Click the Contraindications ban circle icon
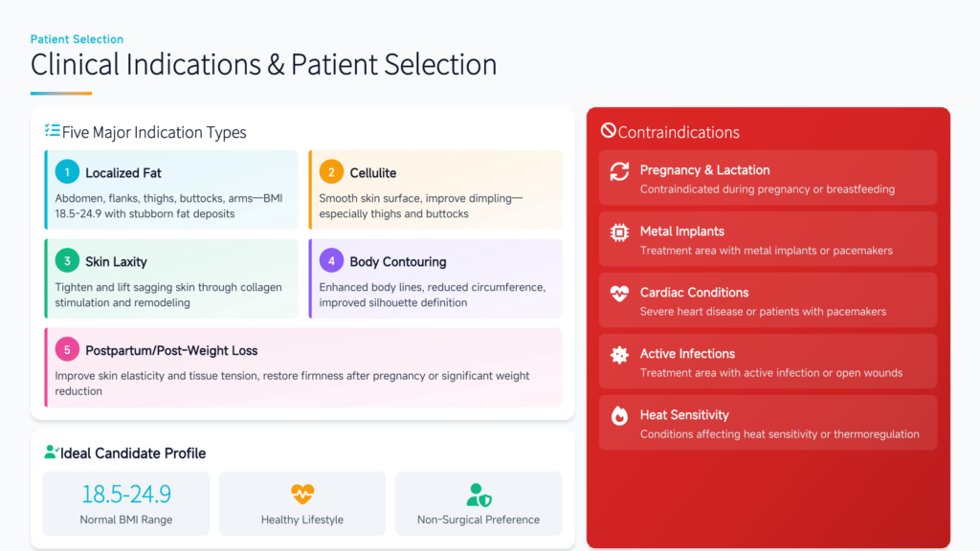 (608, 131)
